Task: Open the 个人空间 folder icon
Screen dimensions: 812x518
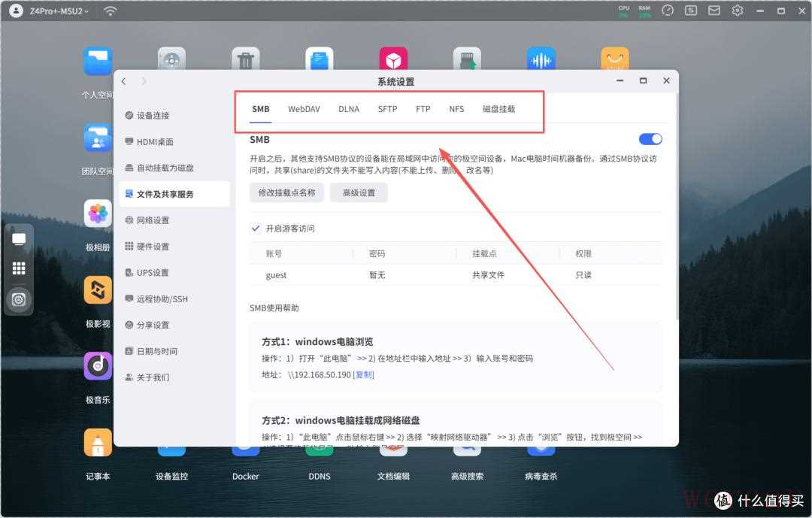Action: pyautogui.click(x=98, y=62)
